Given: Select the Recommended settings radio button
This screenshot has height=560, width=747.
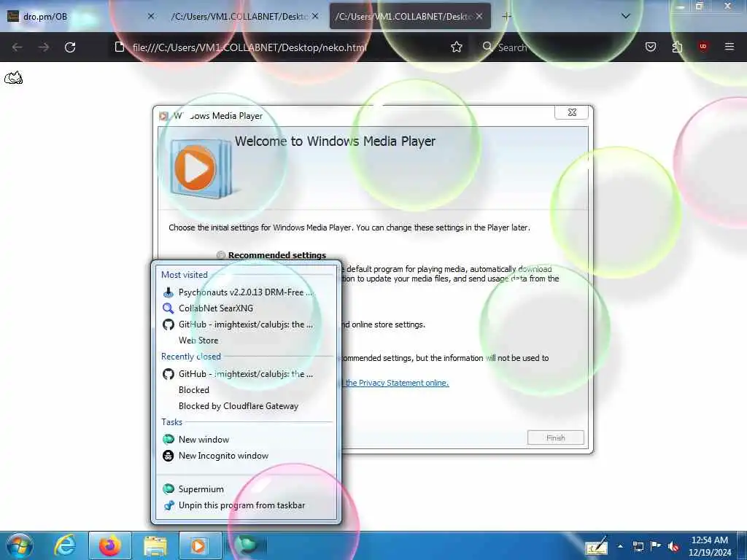Looking at the screenshot, I should click(x=220, y=255).
